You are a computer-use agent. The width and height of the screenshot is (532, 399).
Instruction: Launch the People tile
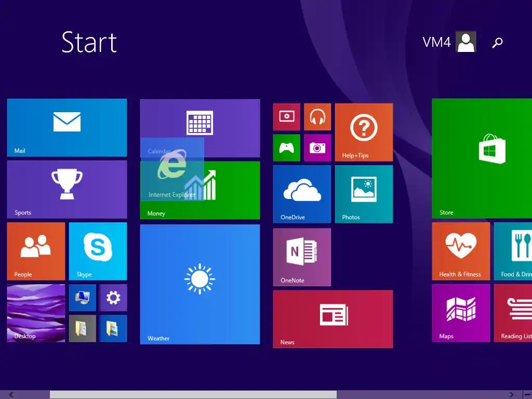point(36,251)
